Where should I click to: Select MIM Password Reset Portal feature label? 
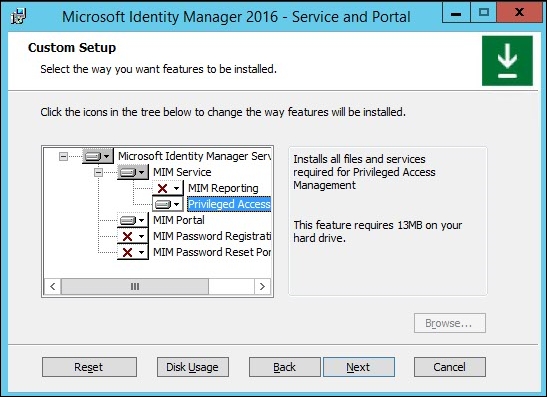(x=212, y=252)
